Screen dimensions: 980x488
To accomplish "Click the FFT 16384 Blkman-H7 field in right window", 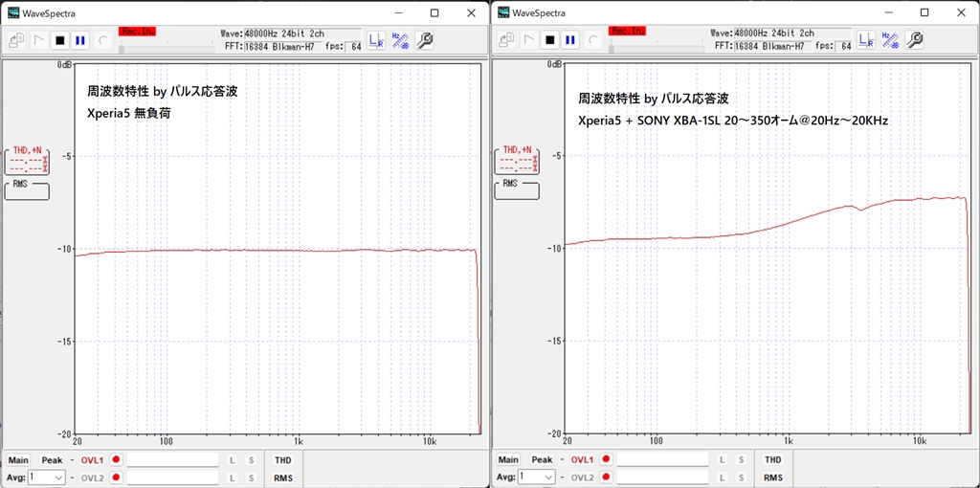I will 773,46.
